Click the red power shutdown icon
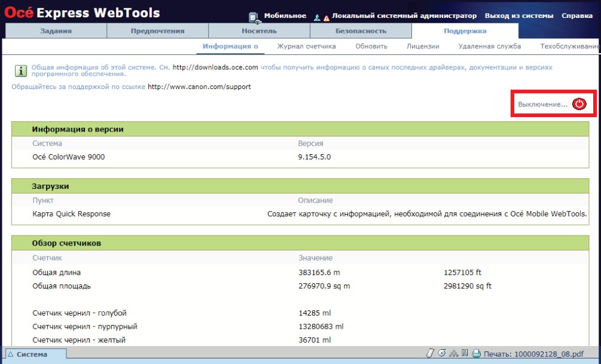 pyautogui.click(x=579, y=104)
